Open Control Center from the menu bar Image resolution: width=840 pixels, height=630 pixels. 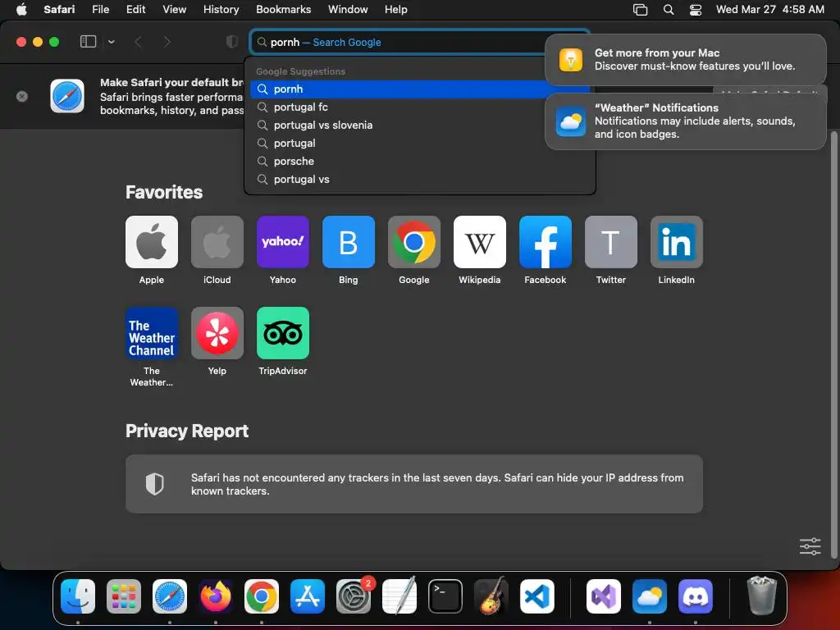(x=696, y=10)
